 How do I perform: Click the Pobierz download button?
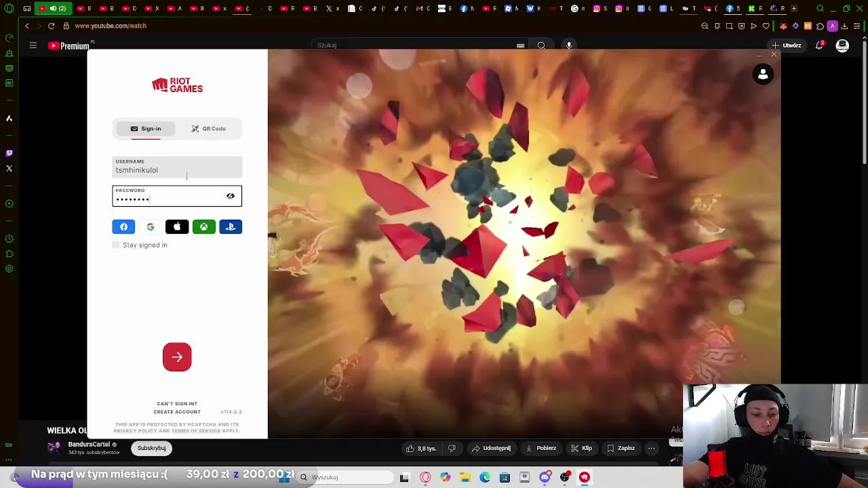(x=540, y=448)
